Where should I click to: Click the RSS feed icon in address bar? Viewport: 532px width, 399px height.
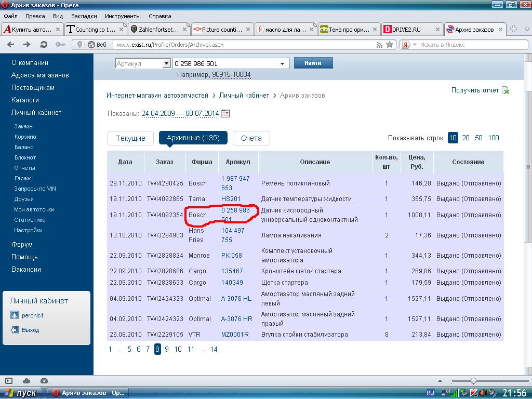379,45
